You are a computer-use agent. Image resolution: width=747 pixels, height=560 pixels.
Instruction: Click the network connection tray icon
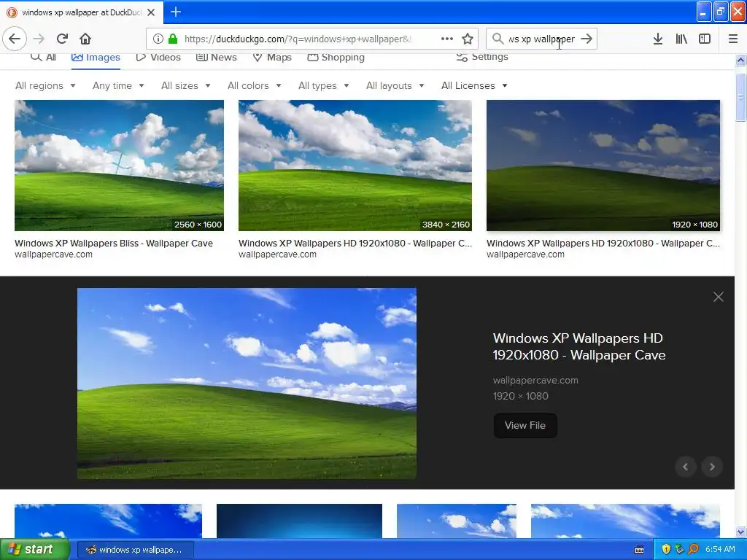point(680,549)
